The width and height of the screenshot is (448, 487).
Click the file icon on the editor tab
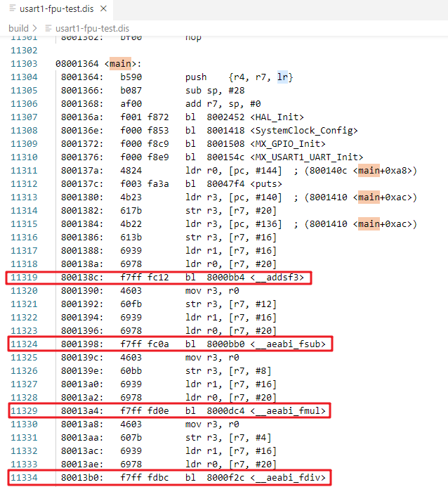click(13, 8)
